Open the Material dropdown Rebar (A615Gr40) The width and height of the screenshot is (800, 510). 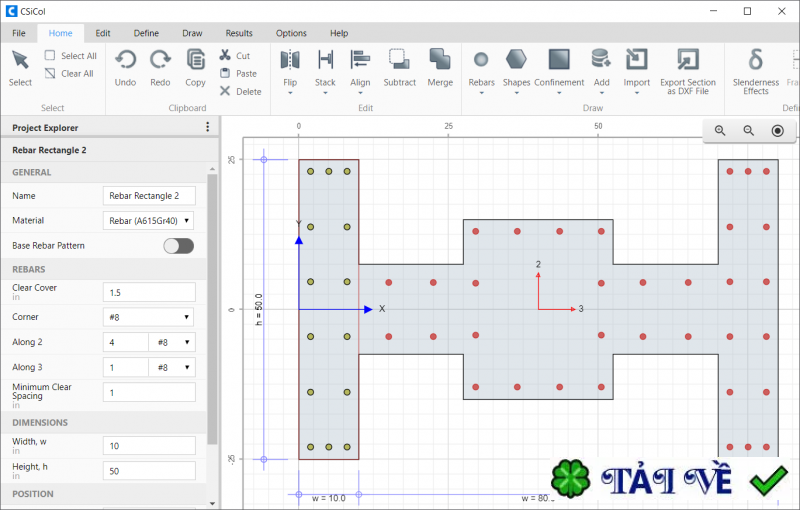tap(149, 221)
